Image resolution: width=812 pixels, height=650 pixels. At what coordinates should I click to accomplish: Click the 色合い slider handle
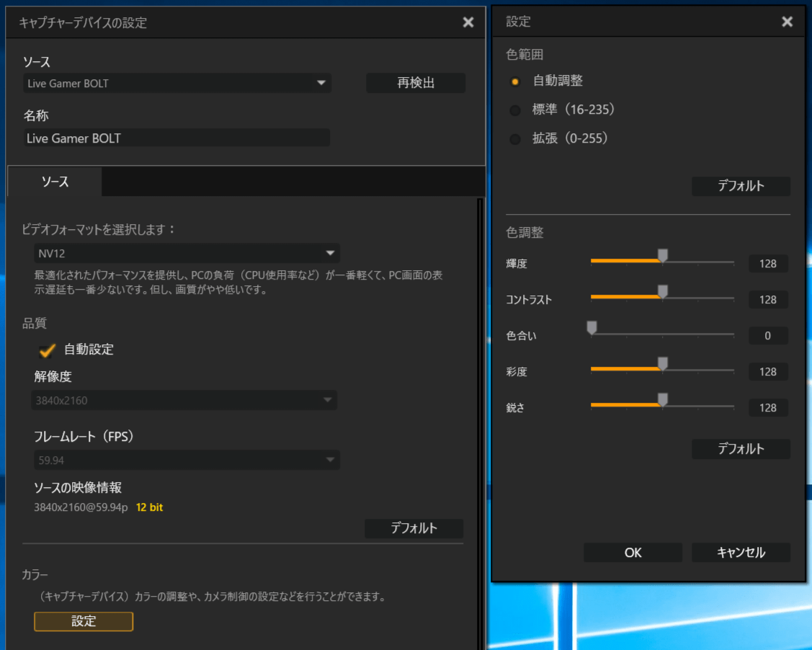tap(592, 327)
